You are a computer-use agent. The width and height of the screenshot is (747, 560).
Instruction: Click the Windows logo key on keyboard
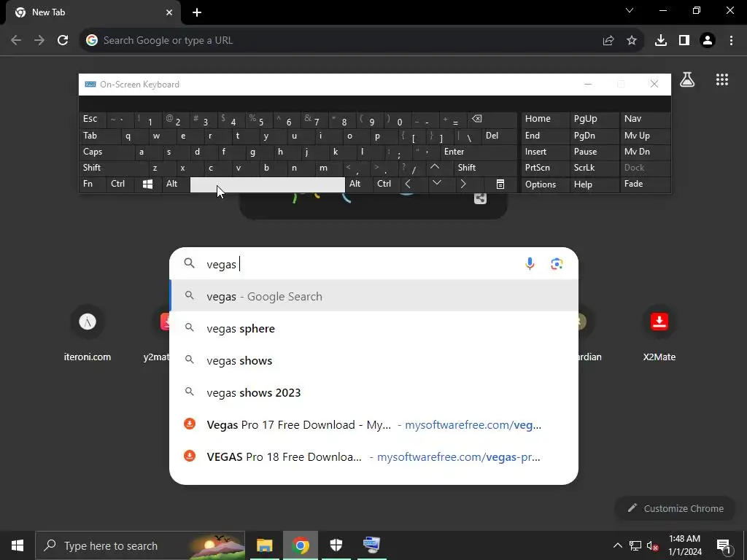point(147,184)
